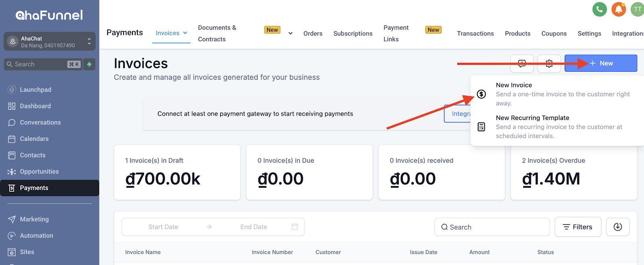Click the Start Date field
The image size is (644, 265).
pos(163,227)
